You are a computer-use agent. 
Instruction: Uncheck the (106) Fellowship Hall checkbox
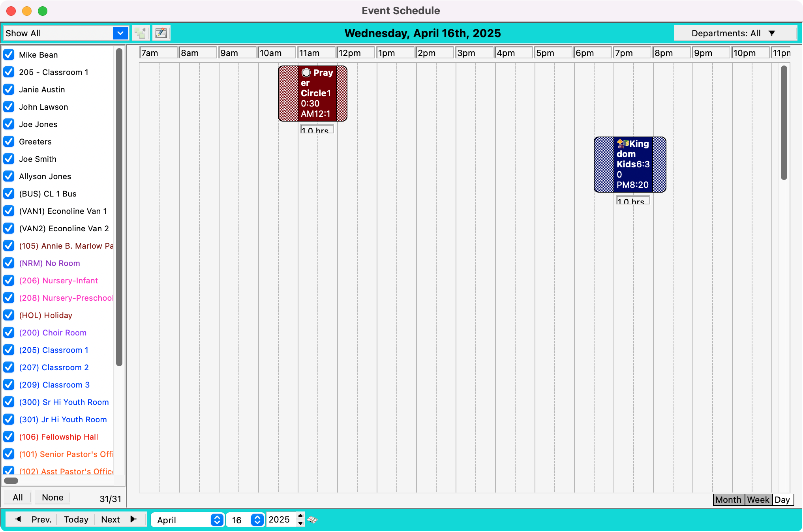pos(9,437)
